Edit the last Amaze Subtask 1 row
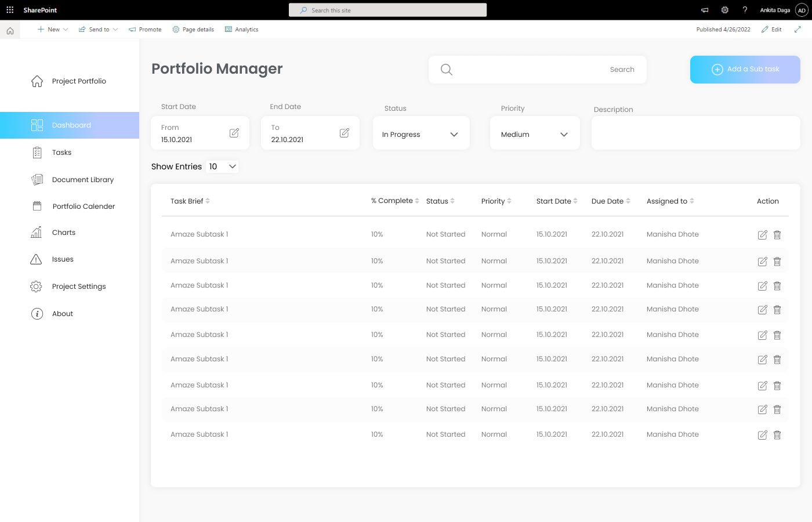The width and height of the screenshot is (812, 522). pyautogui.click(x=762, y=435)
